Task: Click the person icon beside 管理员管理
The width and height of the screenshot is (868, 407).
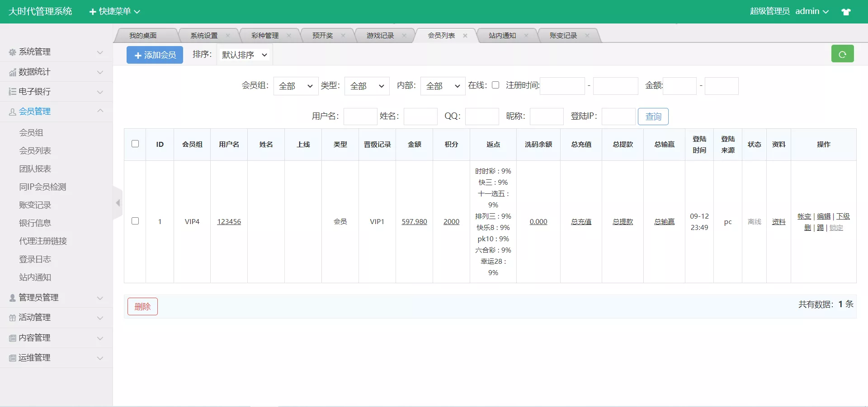Action: coord(12,297)
